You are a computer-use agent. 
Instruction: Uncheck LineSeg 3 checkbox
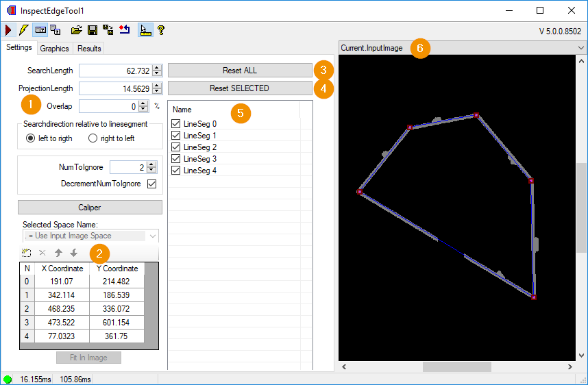(x=175, y=158)
